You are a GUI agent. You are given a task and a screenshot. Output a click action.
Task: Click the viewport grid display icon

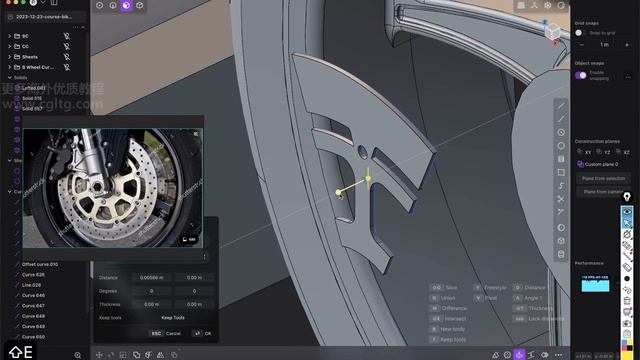(521, 5)
